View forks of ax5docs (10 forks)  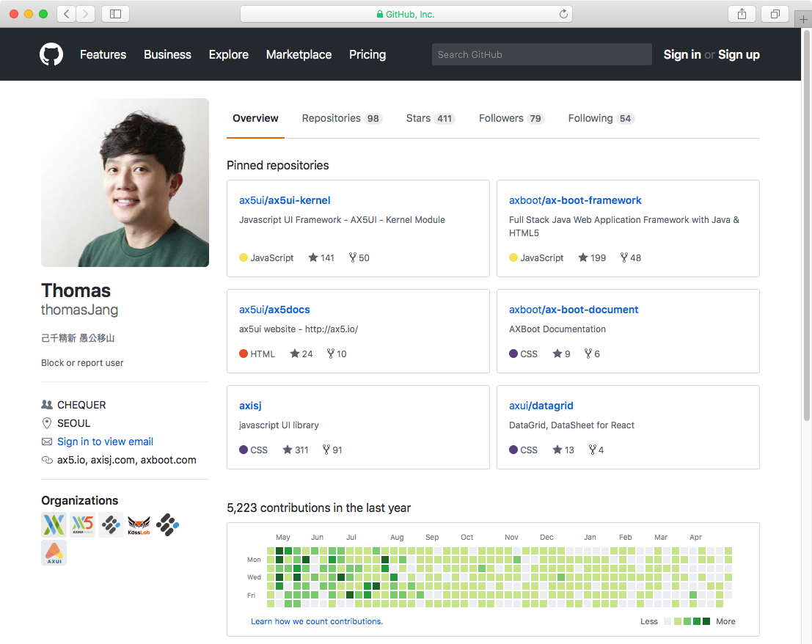click(337, 354)
